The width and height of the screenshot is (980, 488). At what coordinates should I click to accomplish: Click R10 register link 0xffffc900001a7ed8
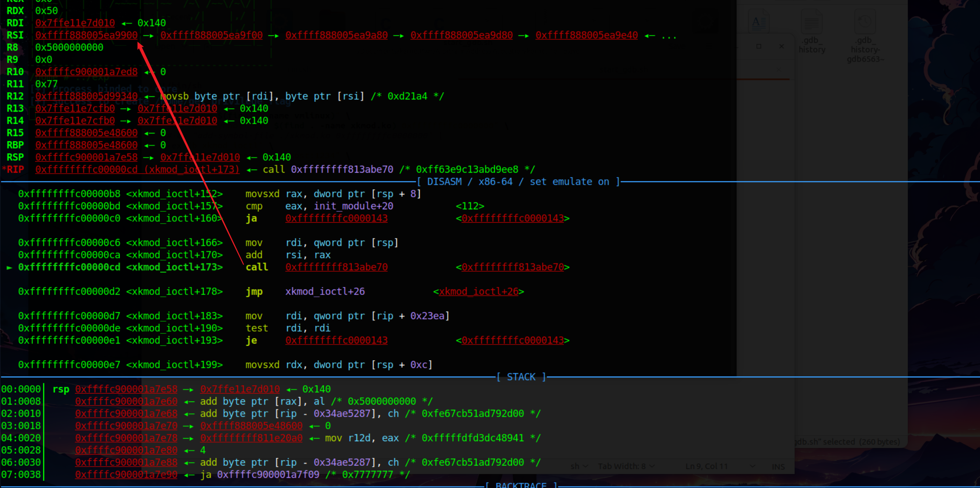[86, 72]
